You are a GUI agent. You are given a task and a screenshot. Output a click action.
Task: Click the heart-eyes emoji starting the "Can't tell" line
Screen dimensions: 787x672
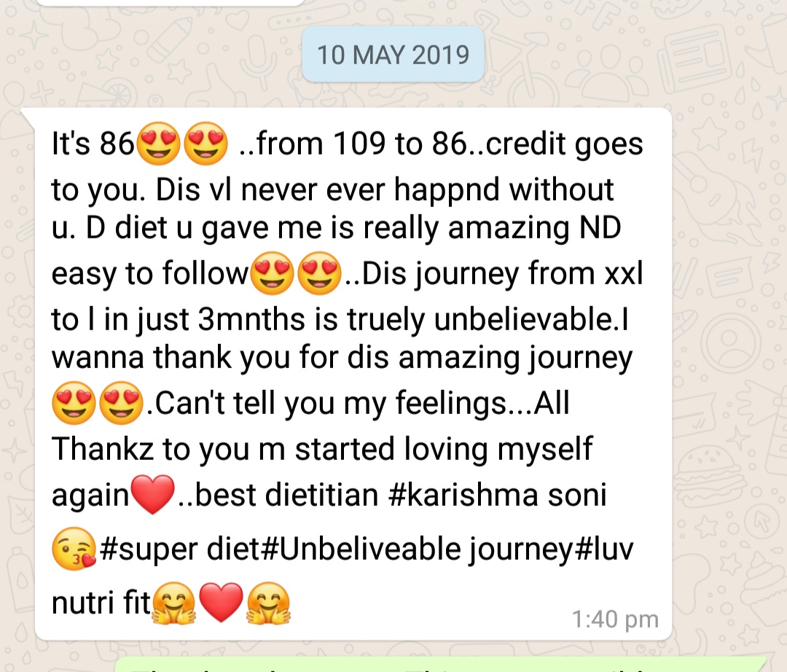pyautogui.click(x=74, y=402)
